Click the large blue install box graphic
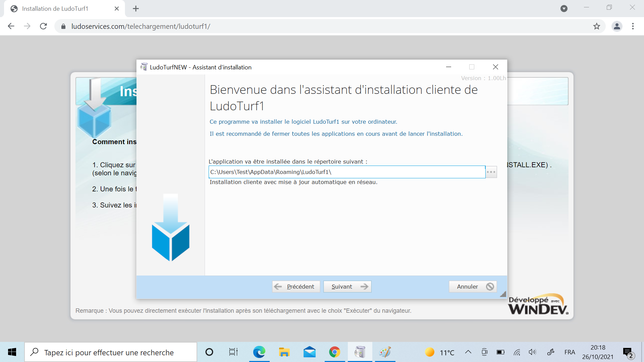644x362 pixels. (171, 228)
